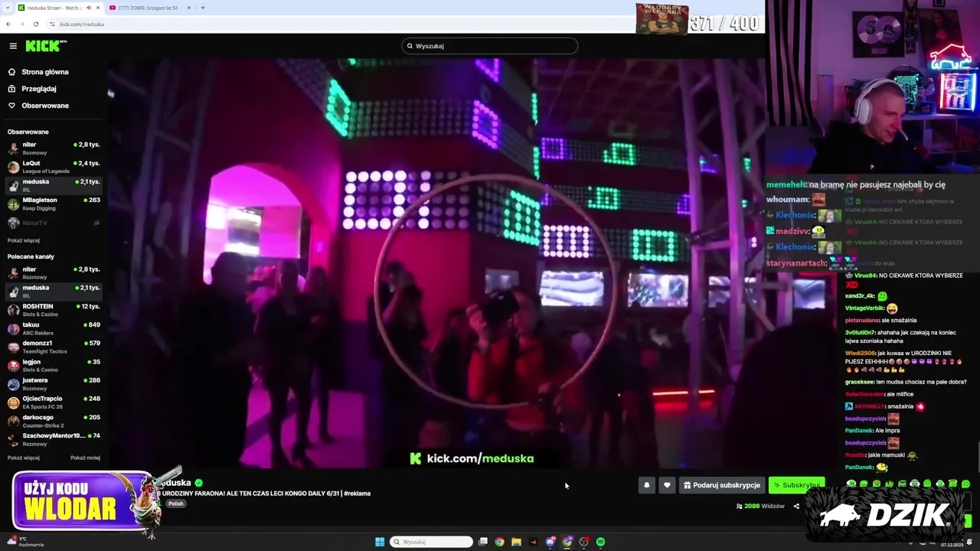Click the Windows taskbar search box
The image size is (980, 551).
pyautogui.click(x=431, y=542)
